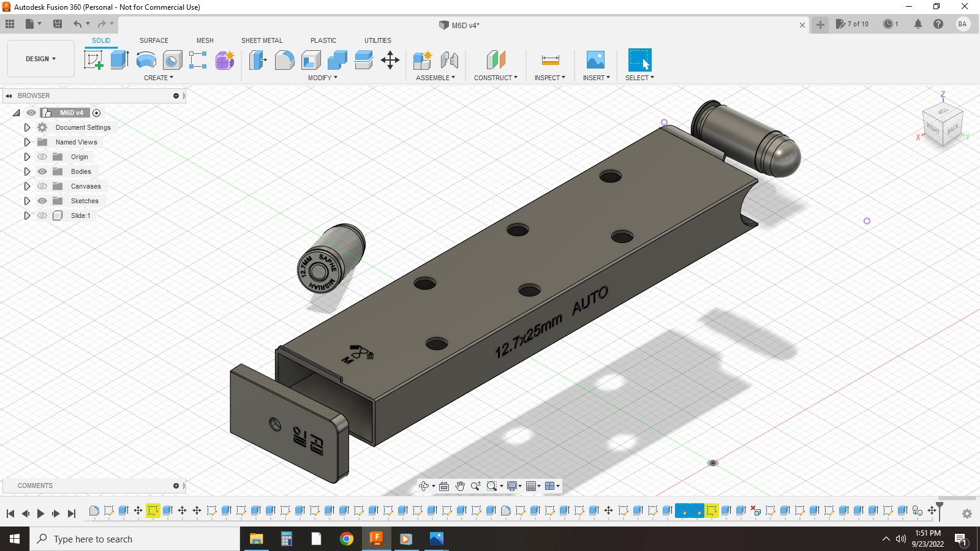Image resolution: width=980 pixels, height=551 pixels.
Task: Click the ViewCube orientation cube
Action: [943, 125]
